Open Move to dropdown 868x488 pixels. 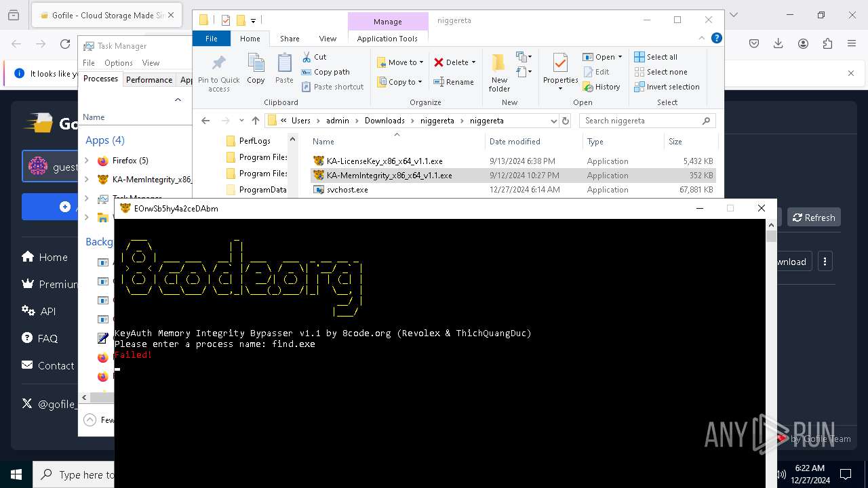tap(401, 62)
